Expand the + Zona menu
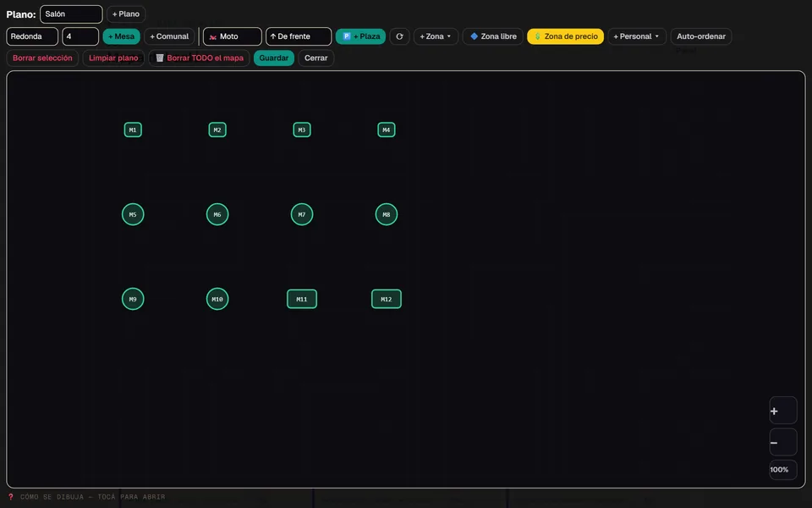 436,36
